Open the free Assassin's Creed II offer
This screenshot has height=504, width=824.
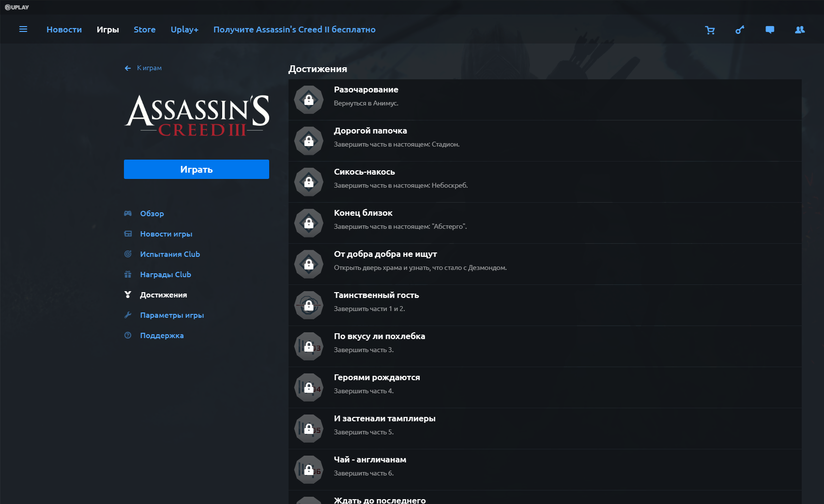click(x=294, y=30)
